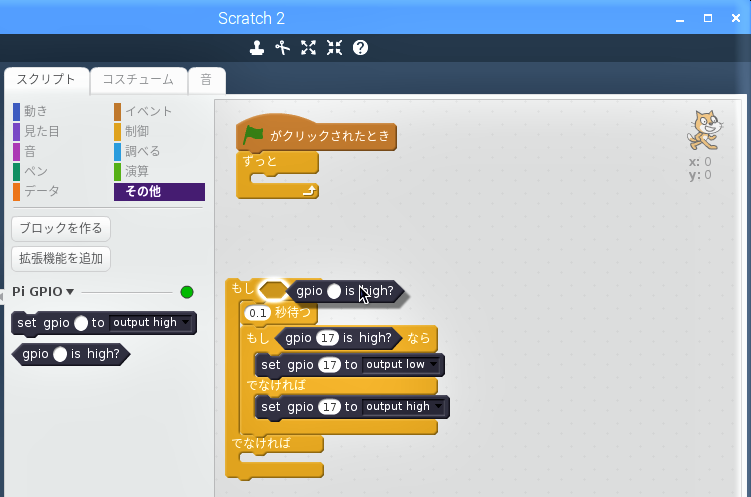Click the green flag on the hat block
Screen dimensions: 751x497
(x=253, y=135)
